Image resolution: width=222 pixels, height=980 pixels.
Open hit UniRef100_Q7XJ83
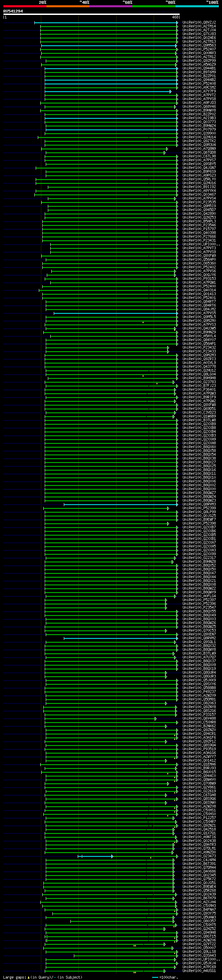pyautogui.click(x=199, y=34)
